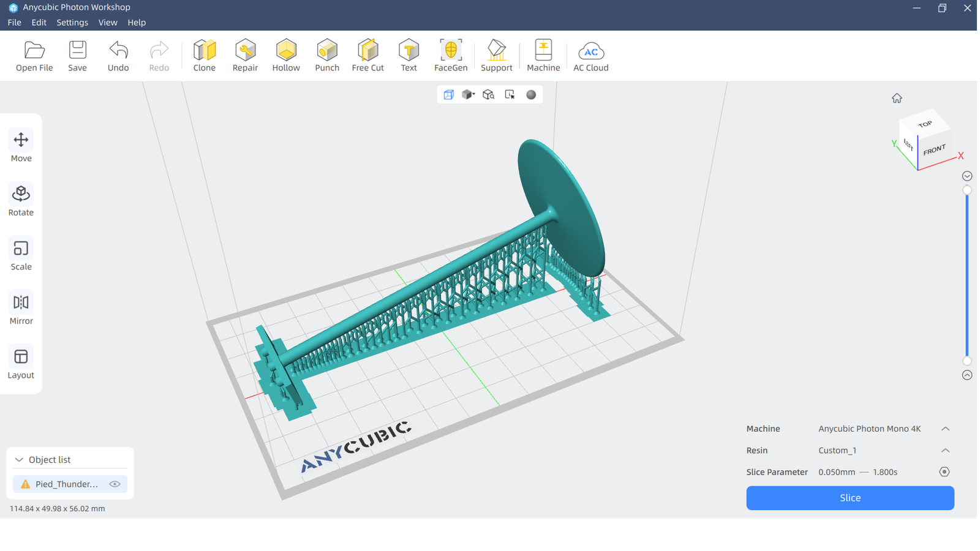Open the File menu

(x=15, y=23)
